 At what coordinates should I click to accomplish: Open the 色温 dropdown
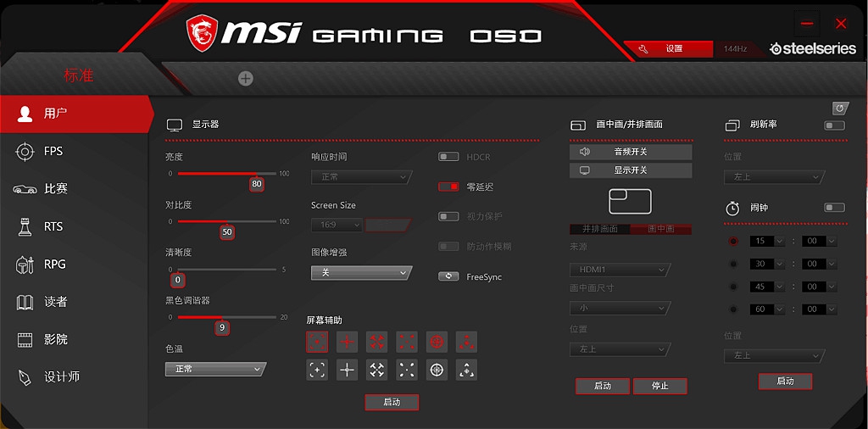[x=215, y=369]
